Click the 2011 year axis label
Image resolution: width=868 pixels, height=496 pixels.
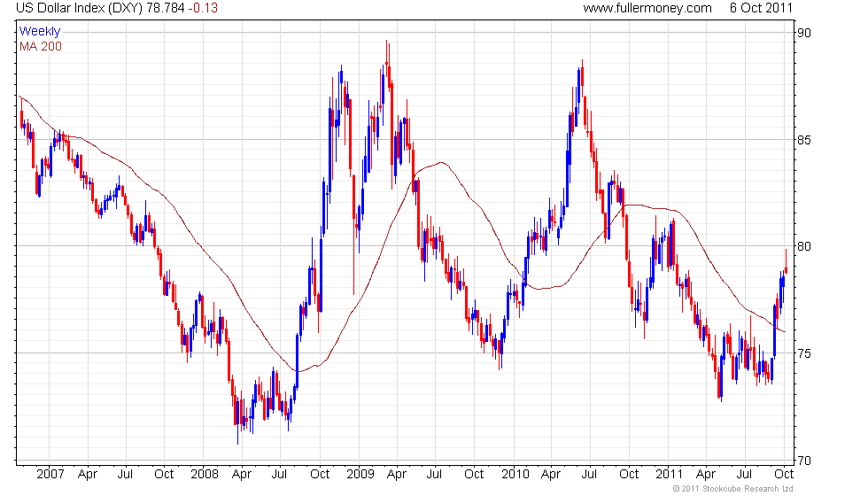[669, 475]
